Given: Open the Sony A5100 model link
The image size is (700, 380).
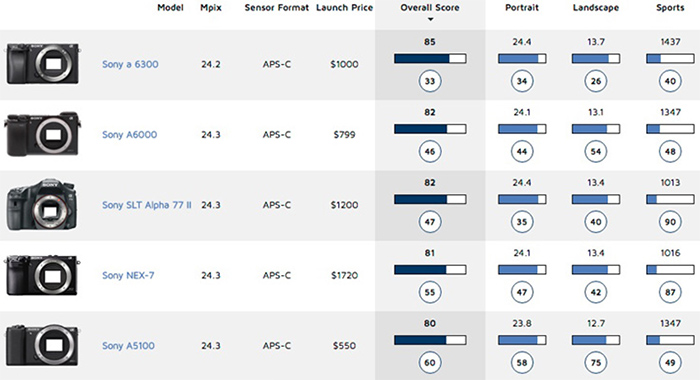Looking at the screenshot, I should [x=128, y=346].
